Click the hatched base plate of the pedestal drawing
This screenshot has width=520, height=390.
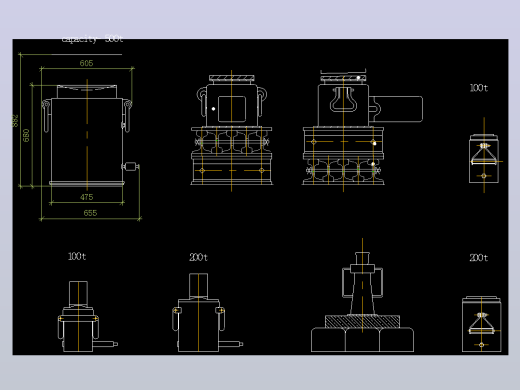point(362,321)
